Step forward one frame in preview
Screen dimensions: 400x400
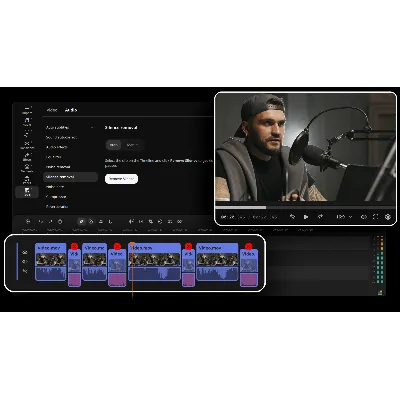click(320, 217)
